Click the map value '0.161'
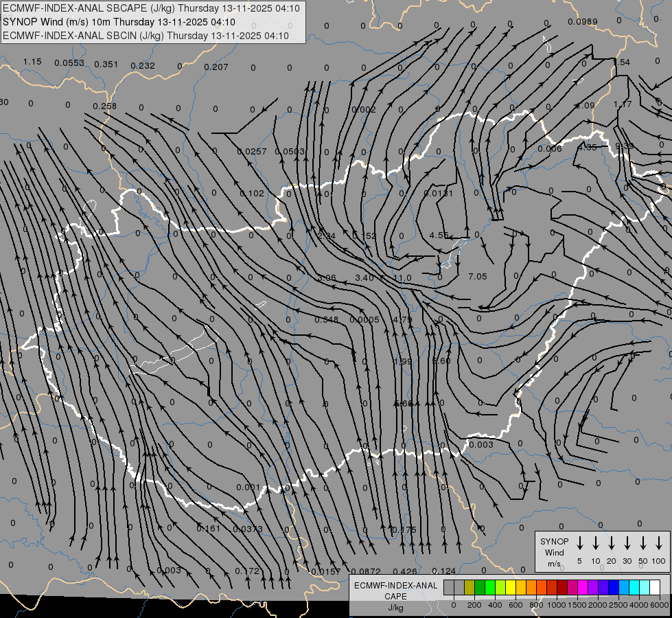Image resolution: width=672 pixels, height=618 pixels. 208,529
